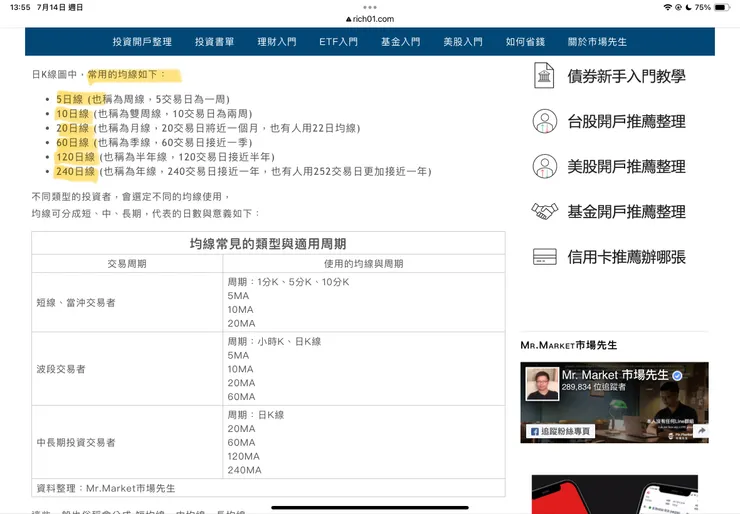Open the Mr. Market 市場先生 page title
Image resolution: width=740 pixels, height=514 pixels.
pos(615,375)
